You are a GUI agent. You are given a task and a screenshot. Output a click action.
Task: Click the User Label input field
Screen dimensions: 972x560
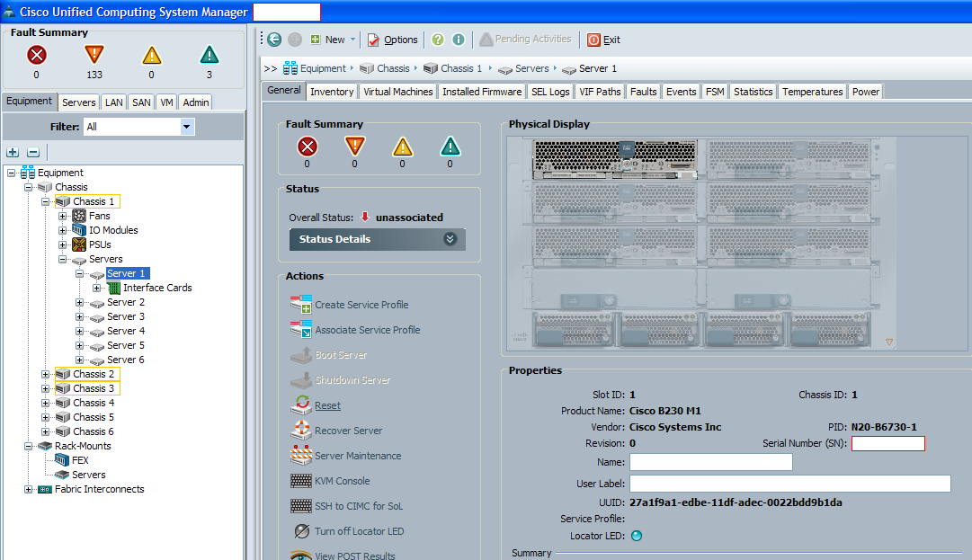coord(789,484)
